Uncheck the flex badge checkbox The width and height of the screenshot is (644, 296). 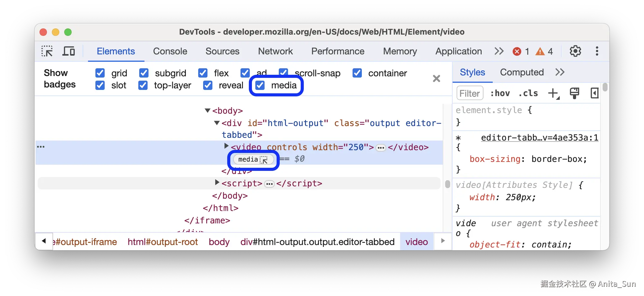203,73
